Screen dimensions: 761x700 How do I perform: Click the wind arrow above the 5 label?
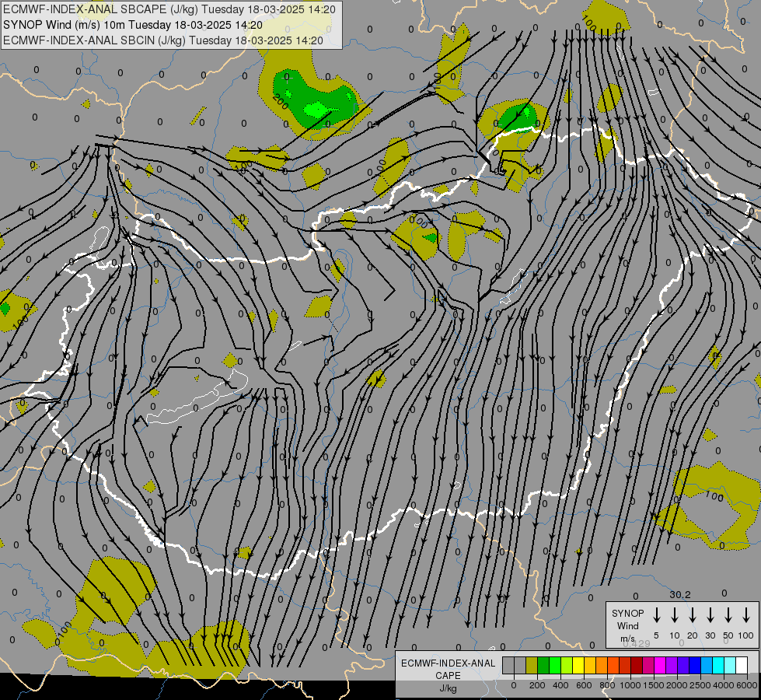click(656, 615)
